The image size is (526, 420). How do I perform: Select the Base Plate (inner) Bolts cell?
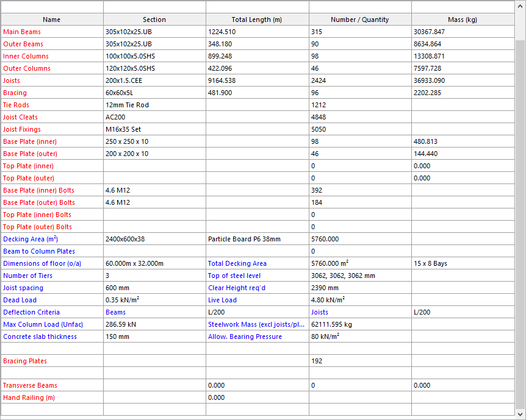coord(52,190)
